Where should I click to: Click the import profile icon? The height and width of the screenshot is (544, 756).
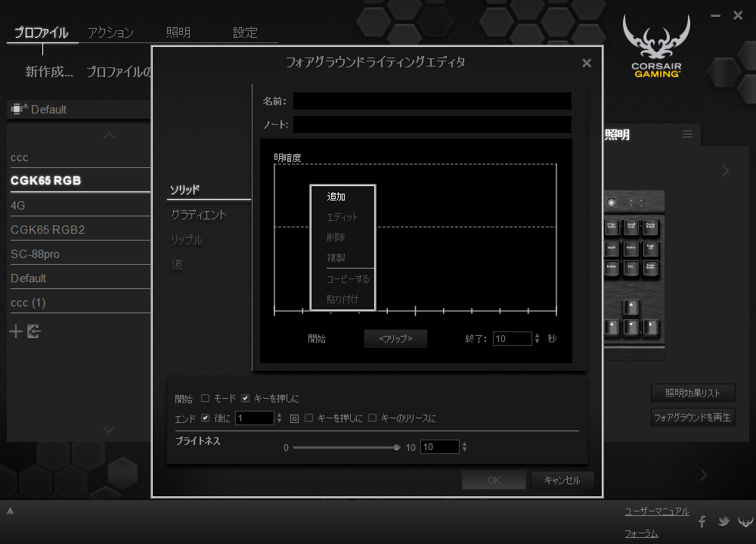pos(34,331)
